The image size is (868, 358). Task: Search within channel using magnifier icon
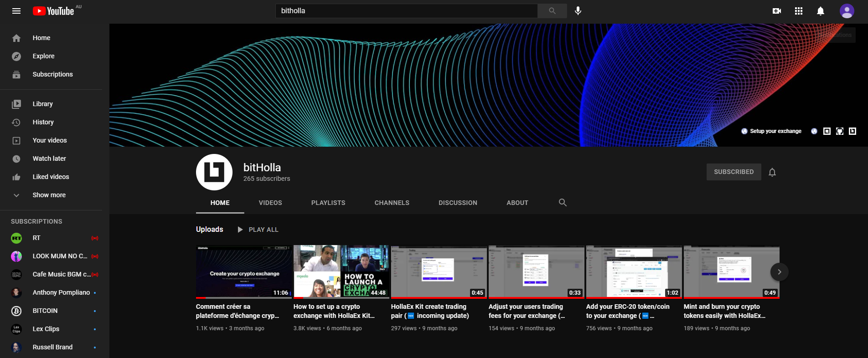[x=563, y=203]
